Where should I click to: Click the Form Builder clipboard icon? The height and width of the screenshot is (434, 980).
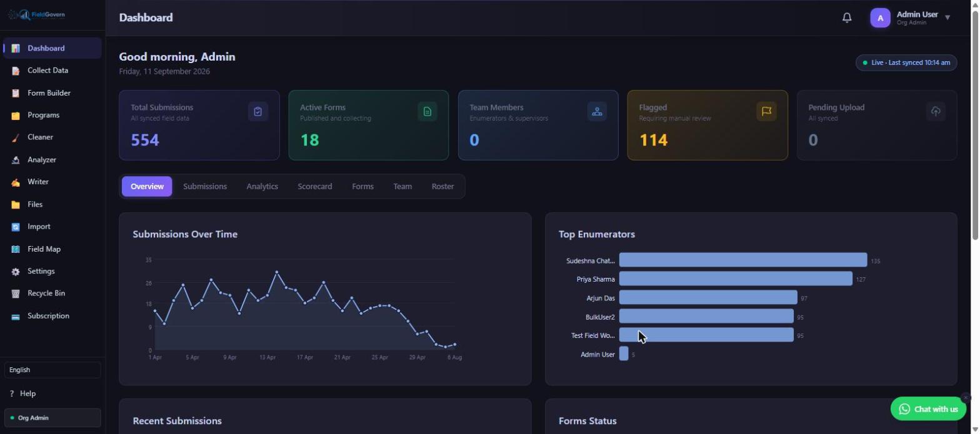(x=16, y=93)
